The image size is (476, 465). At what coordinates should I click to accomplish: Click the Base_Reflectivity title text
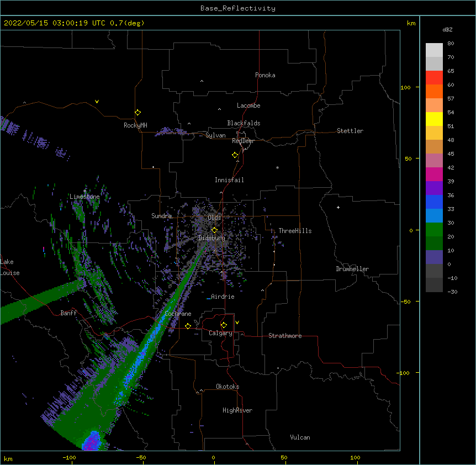[x=238, y=8]
